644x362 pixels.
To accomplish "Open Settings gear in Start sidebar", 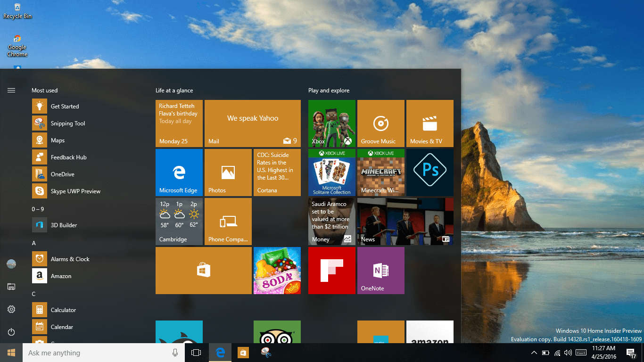I will pos(11,309).
